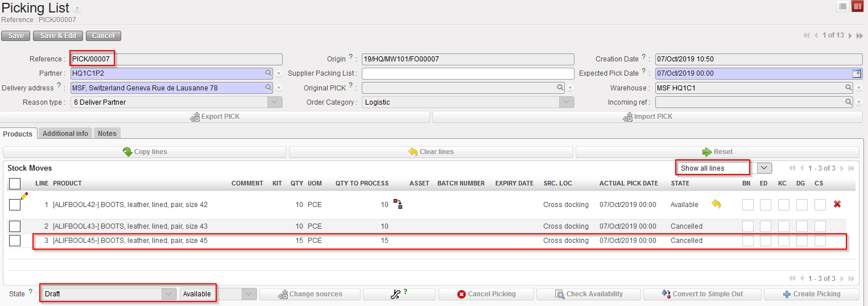Tick checkbox for line 1 size 42
This screenshot has height=306, width=868.
point(15,205)
